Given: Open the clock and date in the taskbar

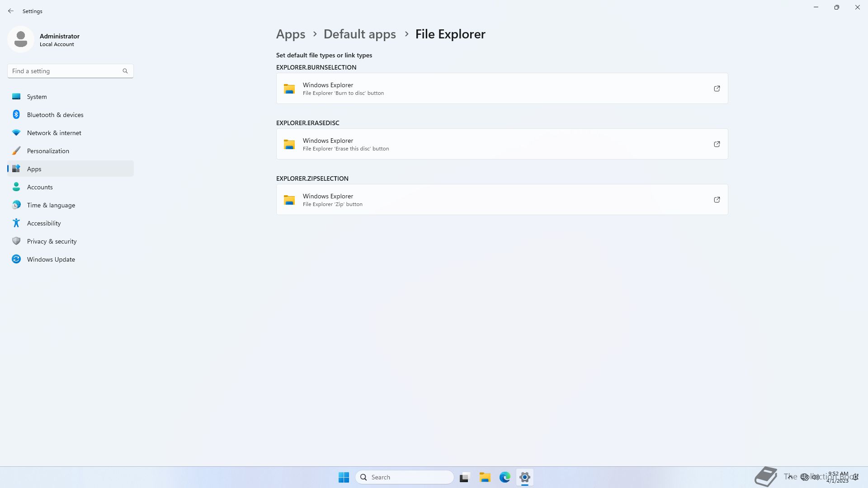Looking at the screenshot, I should pyautogui.click(x=838, y=477).
